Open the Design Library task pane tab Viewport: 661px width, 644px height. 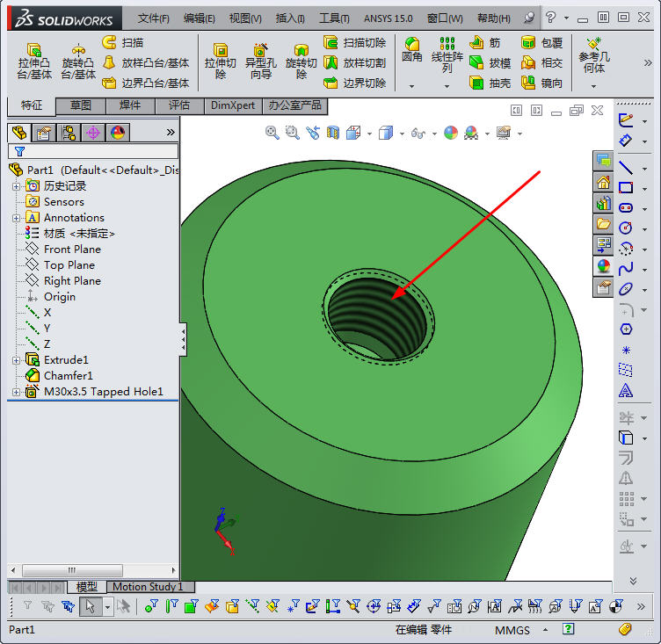point(603,203)
